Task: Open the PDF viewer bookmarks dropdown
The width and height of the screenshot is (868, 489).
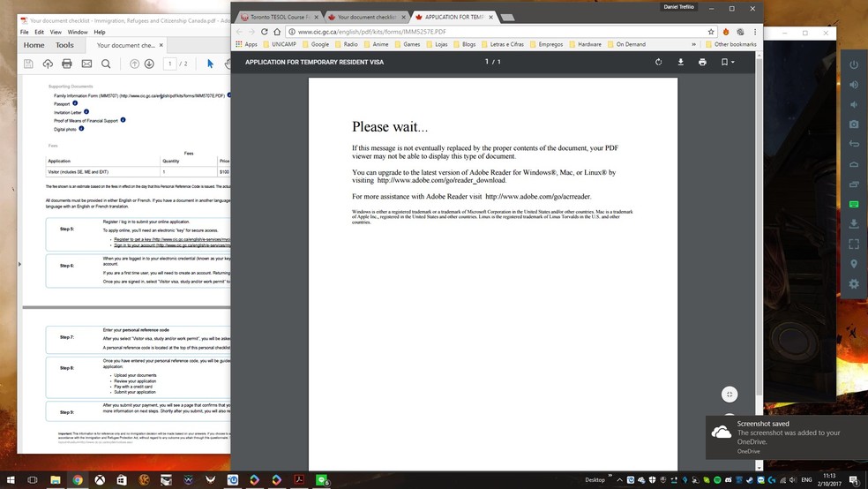Action: point(728,62)
